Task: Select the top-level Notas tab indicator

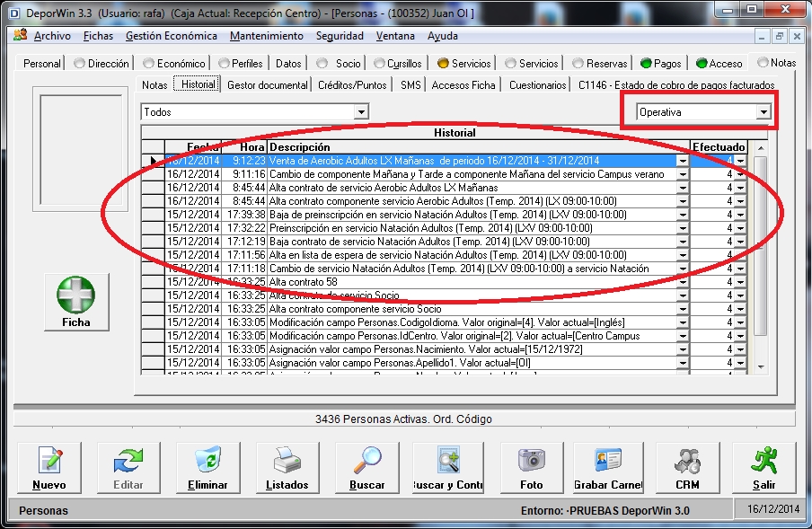Action: [x=763, y=63]
